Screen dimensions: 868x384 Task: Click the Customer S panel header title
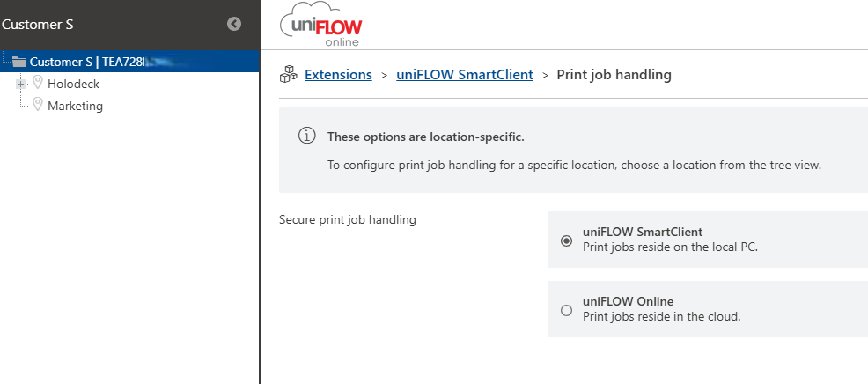pyautogui.click(x=38, y=25)
